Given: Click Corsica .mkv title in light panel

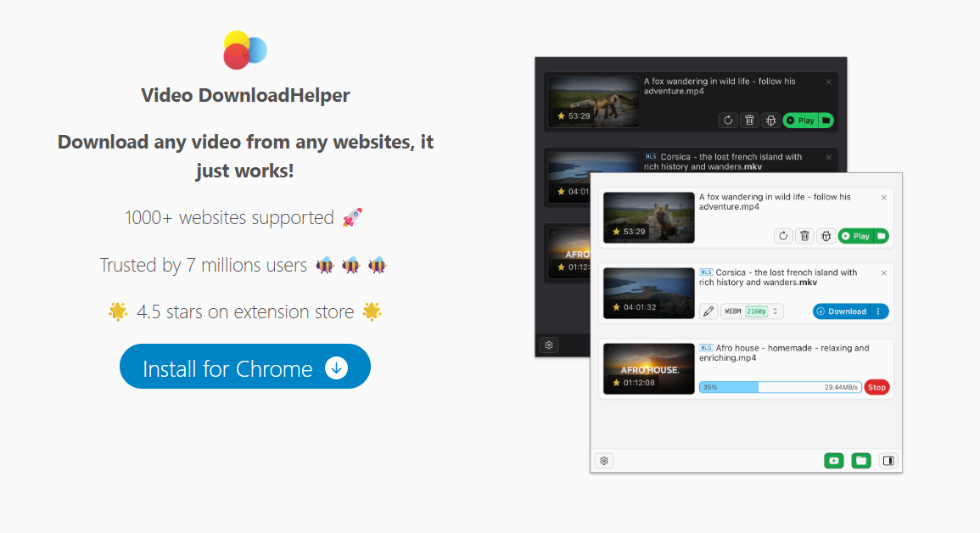Looking at the screenshot, I should (778, 278).
